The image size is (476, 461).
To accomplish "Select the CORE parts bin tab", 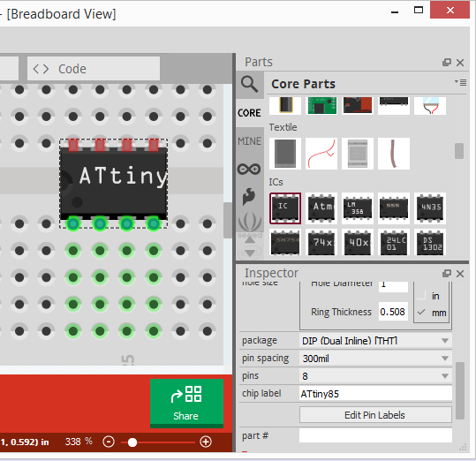I will coord(250,113).
